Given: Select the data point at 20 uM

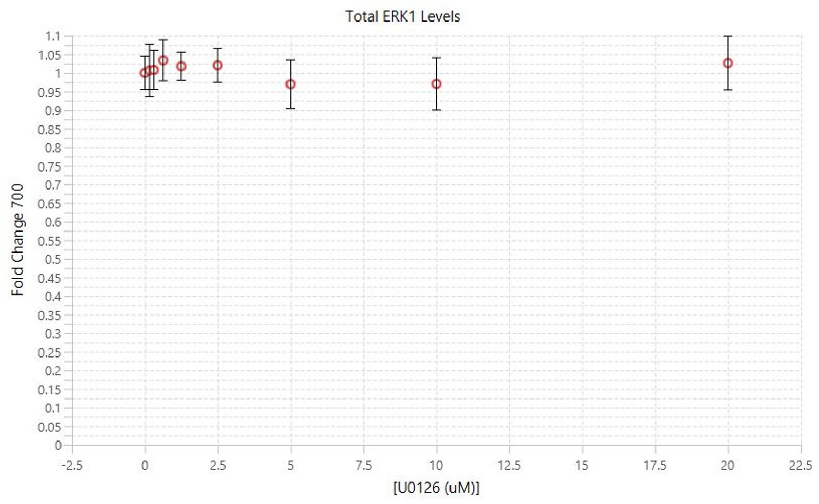Looking at the screenshot, I should click(x=728, y=64).
